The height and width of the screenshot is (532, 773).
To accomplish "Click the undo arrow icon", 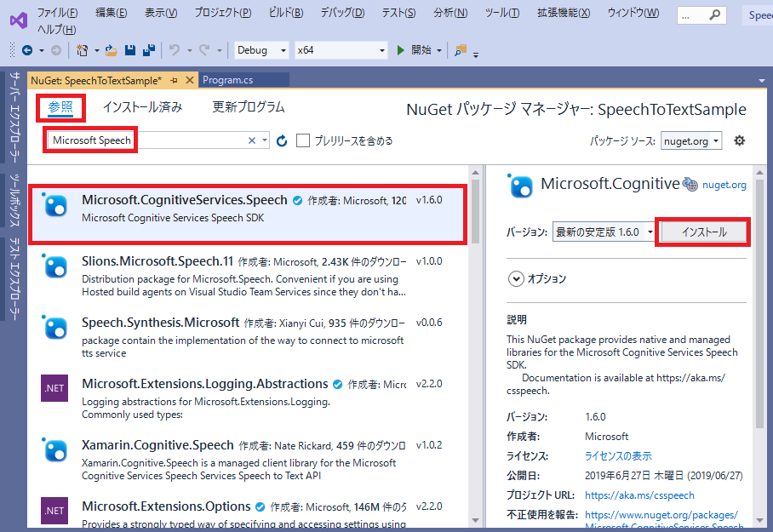I will tap(174, 50).
